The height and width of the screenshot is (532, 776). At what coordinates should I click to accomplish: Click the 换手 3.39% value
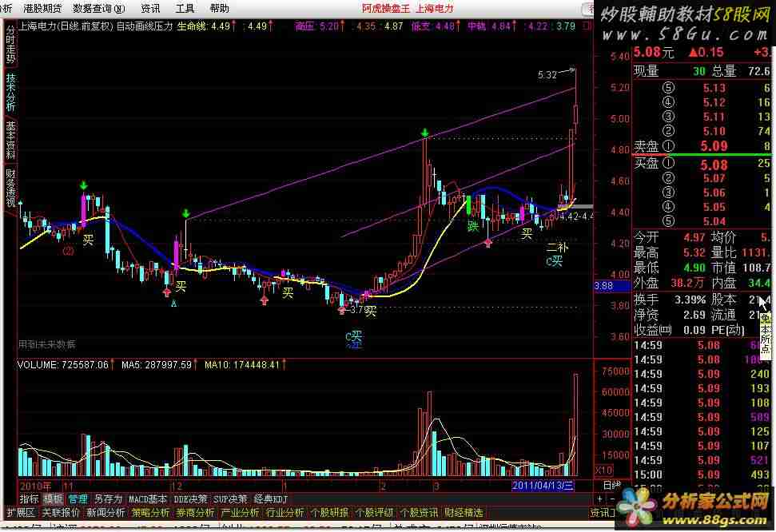point(690,300)
